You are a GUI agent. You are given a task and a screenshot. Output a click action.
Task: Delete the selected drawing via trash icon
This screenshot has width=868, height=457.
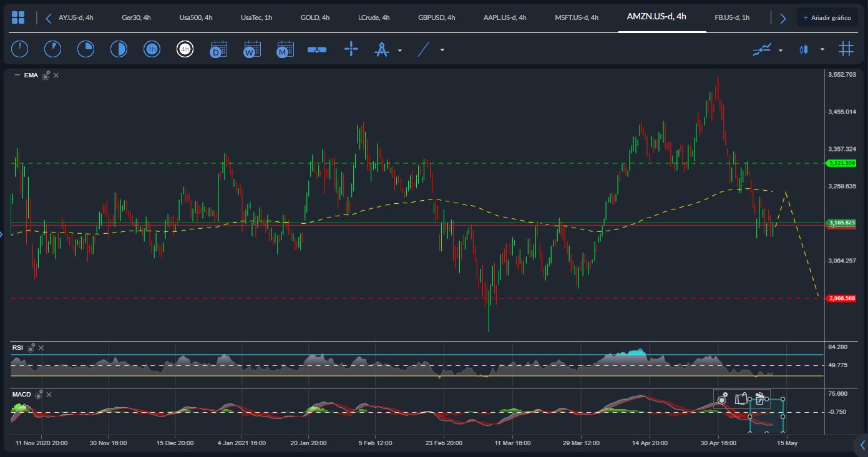[x=760, y=400]
